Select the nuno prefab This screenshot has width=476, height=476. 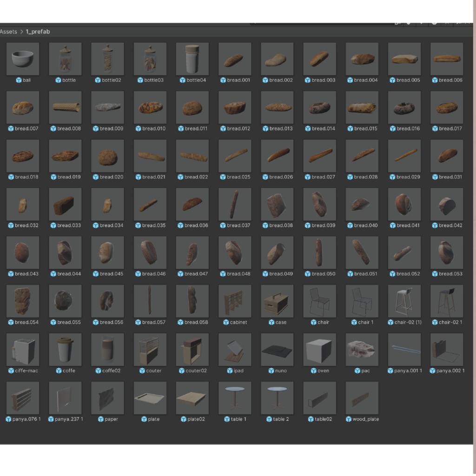277,349
